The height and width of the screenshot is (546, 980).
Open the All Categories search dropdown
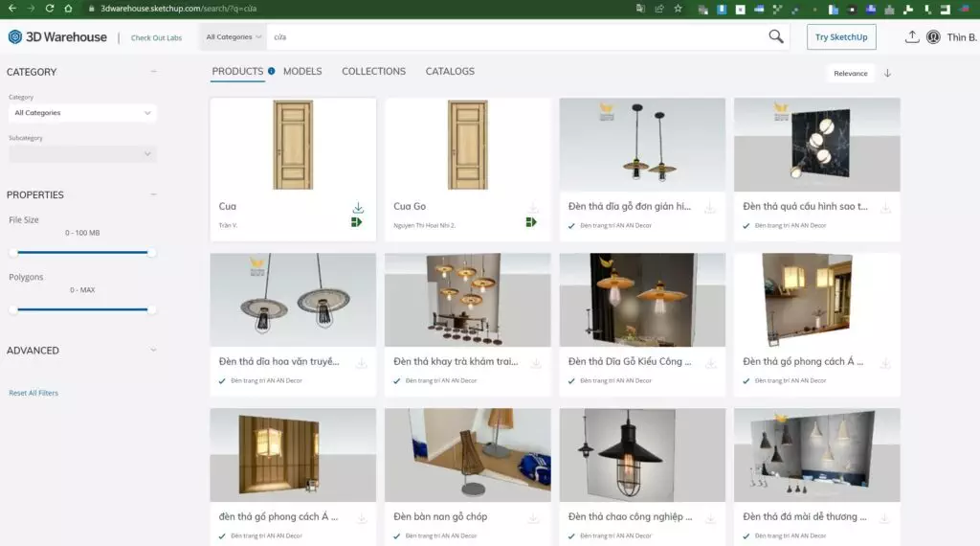click(x=234, y=37)
